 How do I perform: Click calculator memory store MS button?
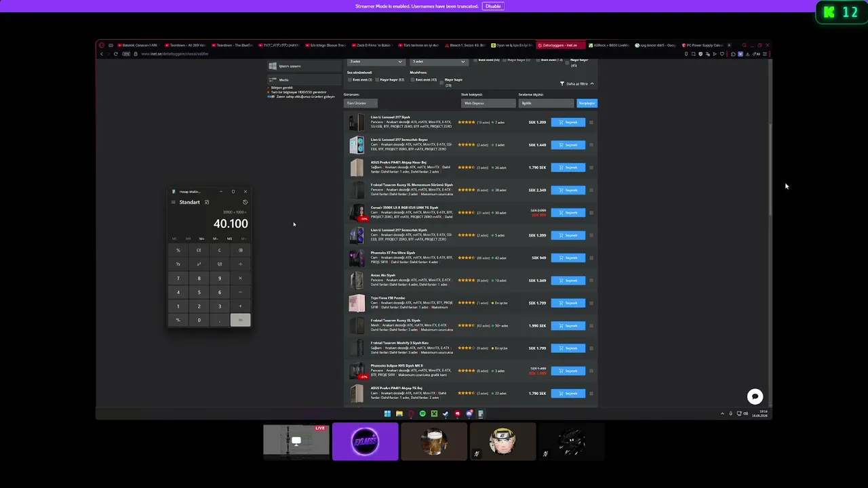coord(229,239)
